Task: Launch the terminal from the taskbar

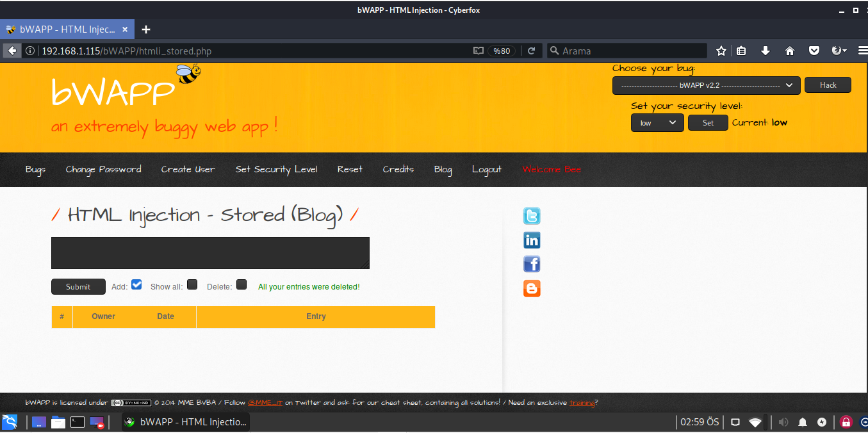Action: pos(78,422)
